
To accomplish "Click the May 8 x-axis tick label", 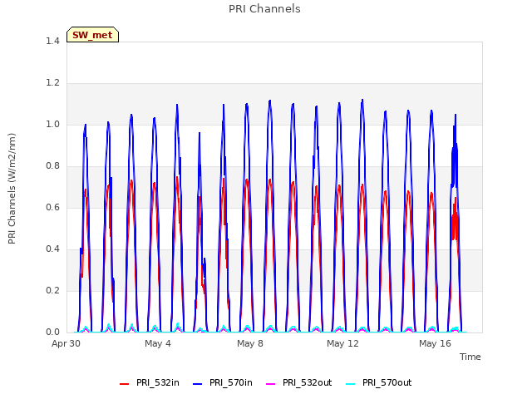I will 250,343.
